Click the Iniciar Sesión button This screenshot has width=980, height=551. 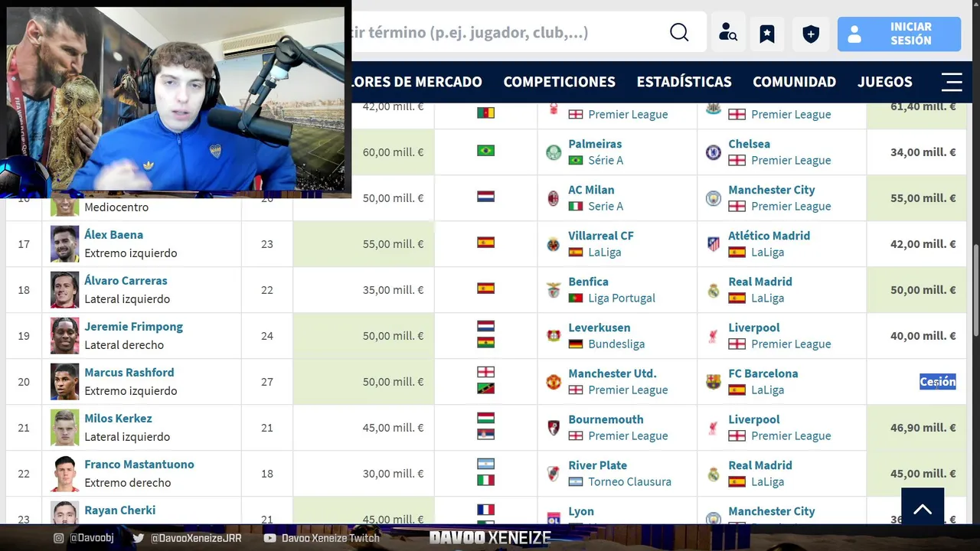(x=899, y=34)
